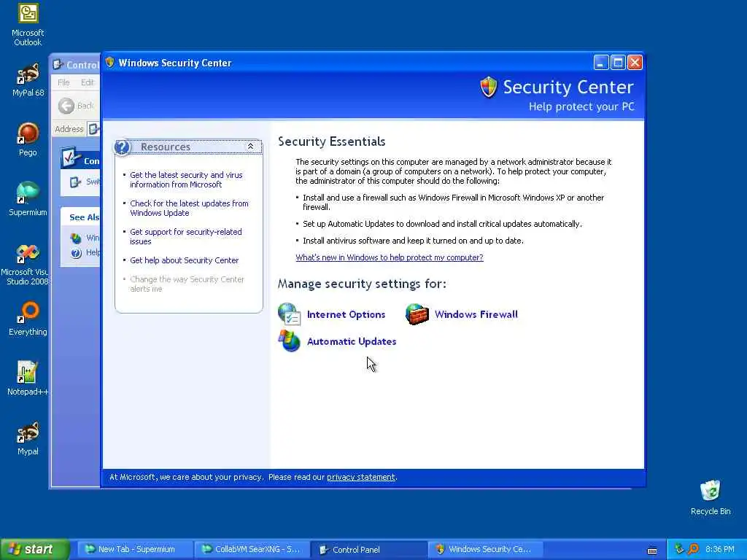This screenshot has height=560, width=747.
Task: Launch the Everything search shortcut
Action: coord(28,319)
